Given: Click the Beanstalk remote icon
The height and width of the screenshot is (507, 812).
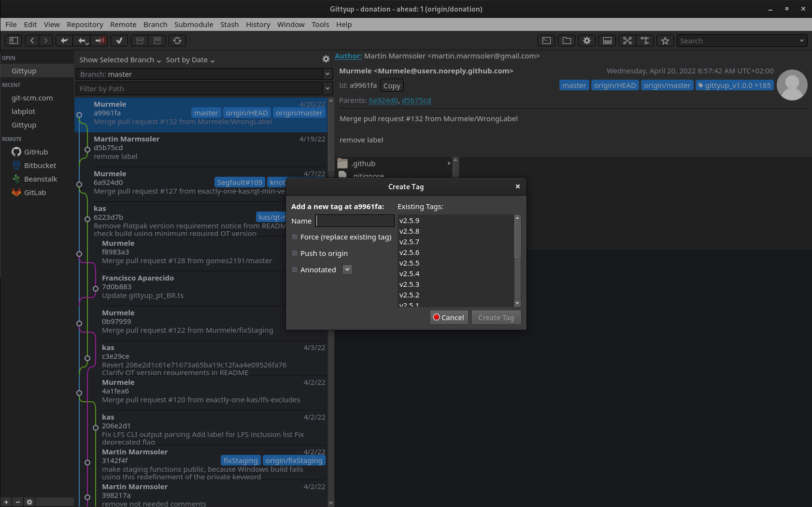Looking at the screenshot, I should (16, 179).
